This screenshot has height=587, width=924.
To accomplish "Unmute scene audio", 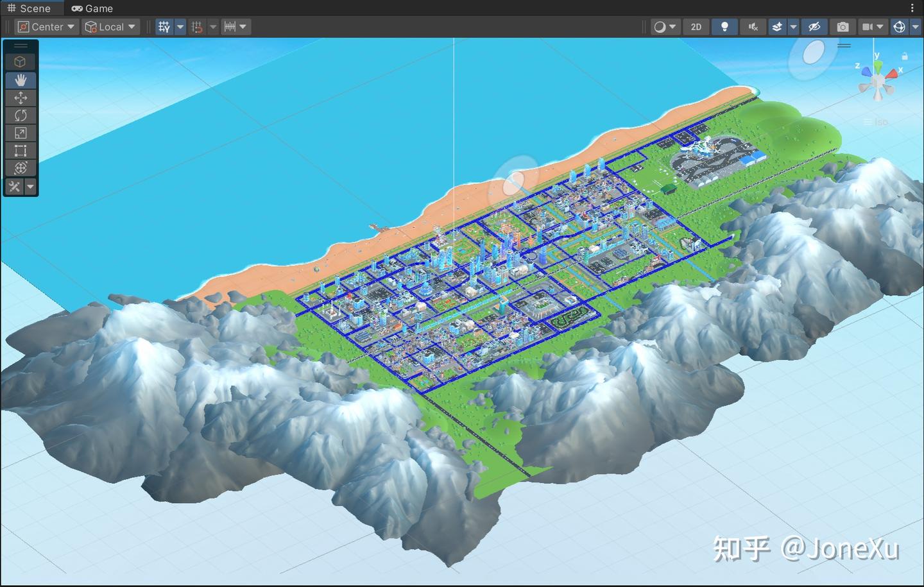I will pyautogui.click(x=752, y=26).
